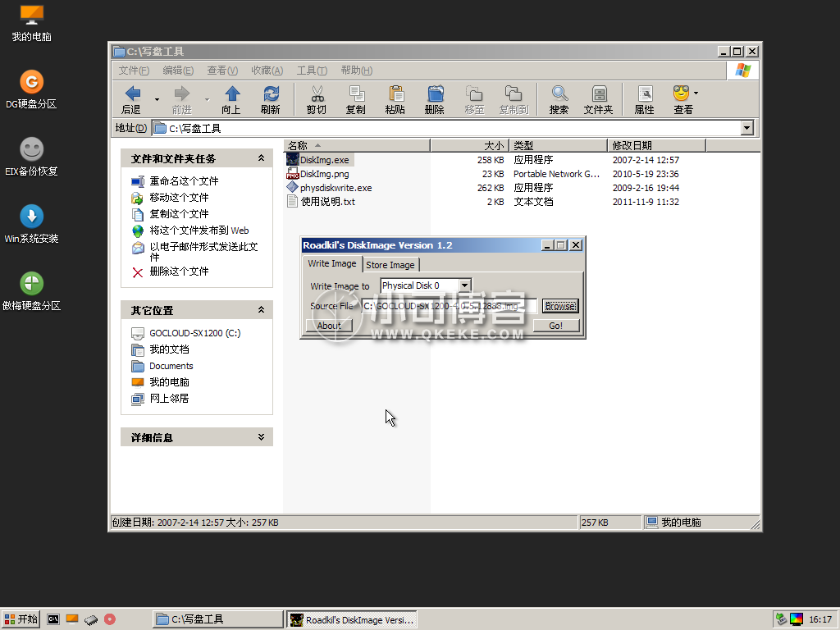840x630 pixels.
Task: Sort files by 大小 column header
Action: coord(469,145)
